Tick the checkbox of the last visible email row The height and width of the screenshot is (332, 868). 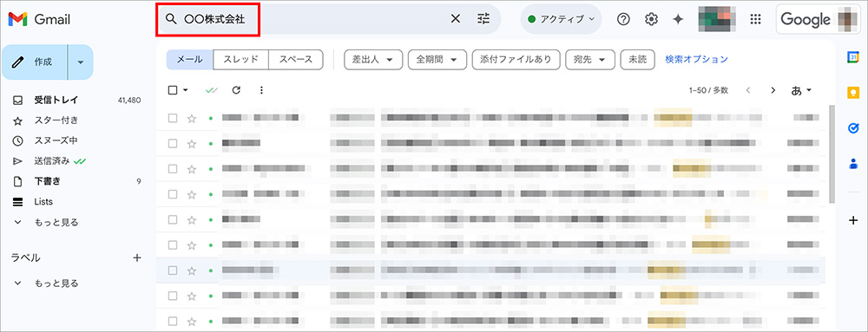(173, 321)
